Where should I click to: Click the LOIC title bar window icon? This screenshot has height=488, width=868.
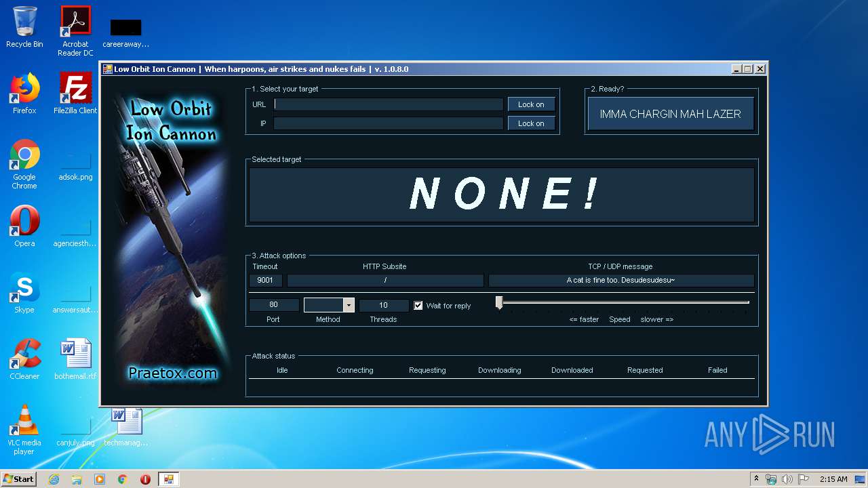pos(107,69)
